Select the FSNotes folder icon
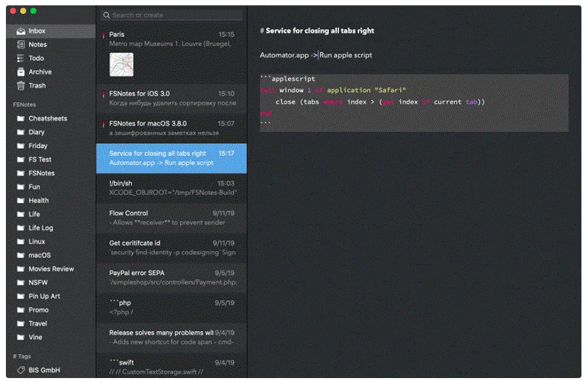588x382 pixels. point(20,174)
